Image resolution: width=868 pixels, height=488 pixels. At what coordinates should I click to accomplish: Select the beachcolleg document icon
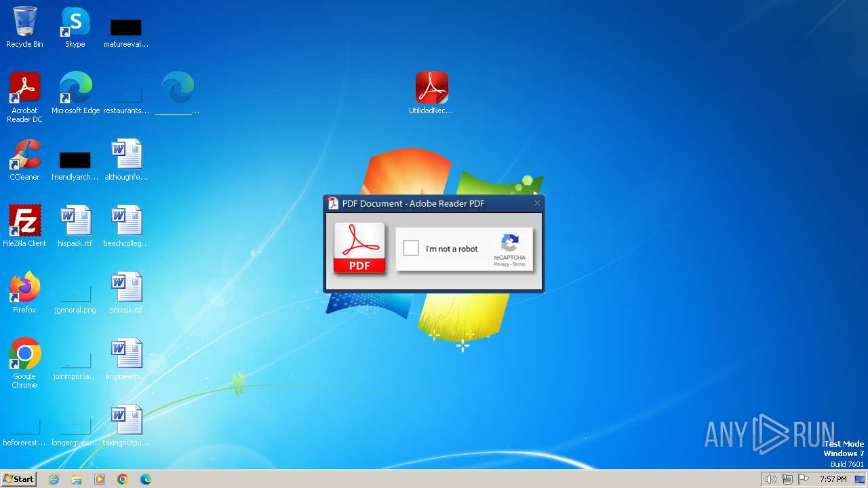pyautogui.click(x=126, y=226)
